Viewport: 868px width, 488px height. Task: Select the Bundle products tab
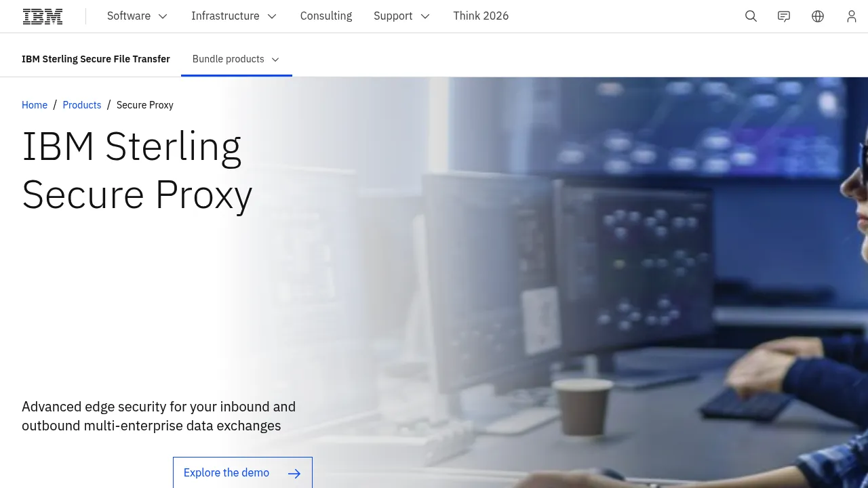(237, 59)
